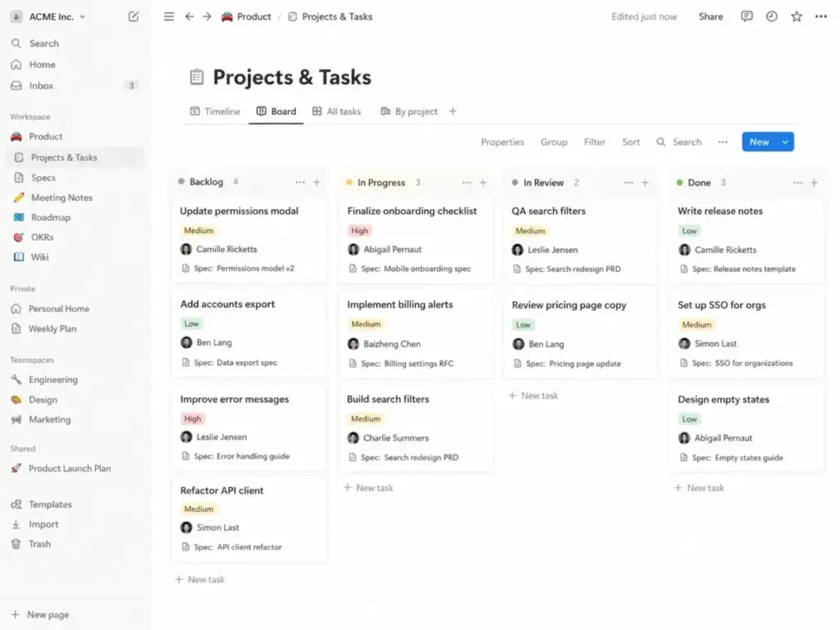
Task: Open Meeting Notes in the sidebar
Action: coord(75,197)
